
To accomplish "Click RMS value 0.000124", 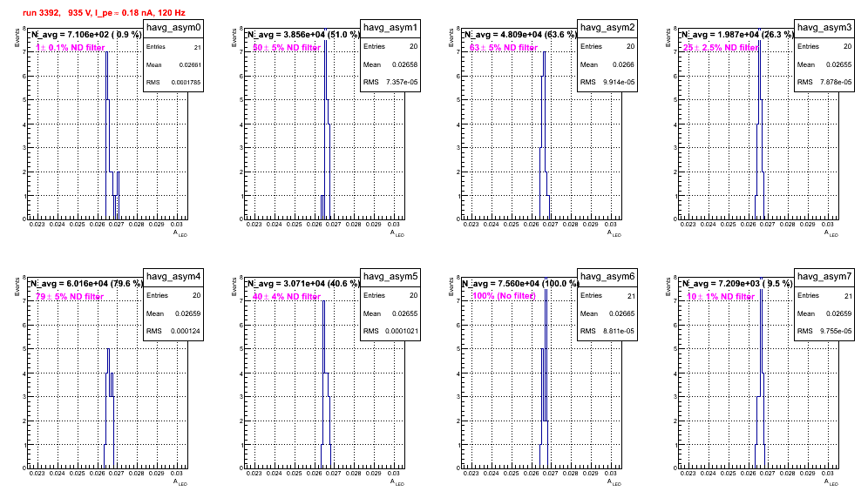I will (x=187, y=332).
